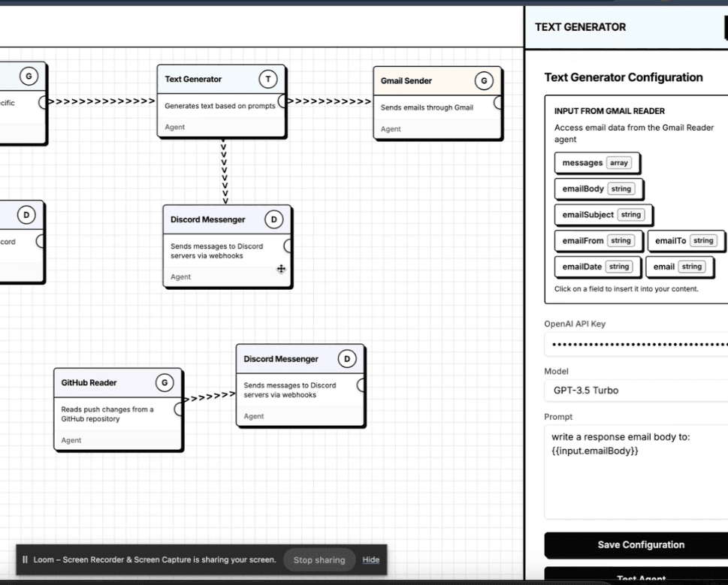Screen dimensions: 728x585
Task: Click the T icon on Text Generator node
Action: coord(268,79)
